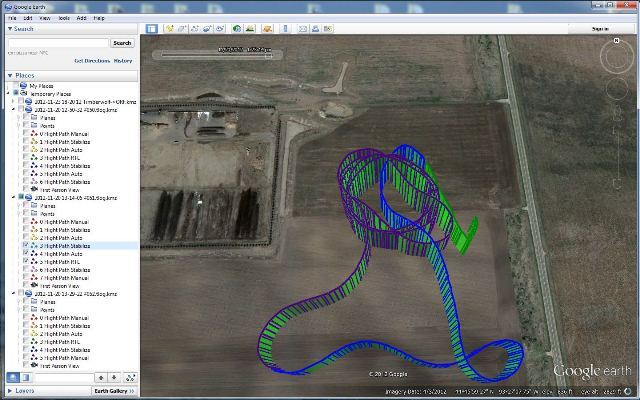
Task: Show historical imagery with clock icon
Action: [237, 29]
